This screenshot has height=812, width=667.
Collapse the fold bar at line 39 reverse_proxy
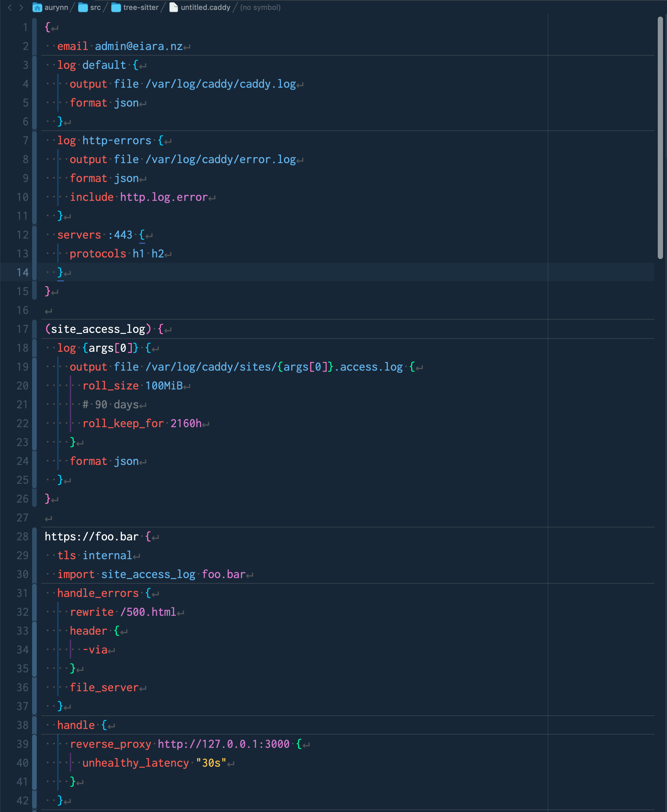tap(35, 762)
